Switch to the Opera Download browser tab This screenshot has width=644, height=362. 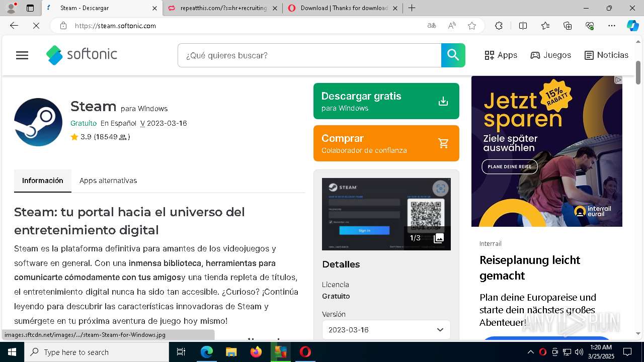point(342,8)
